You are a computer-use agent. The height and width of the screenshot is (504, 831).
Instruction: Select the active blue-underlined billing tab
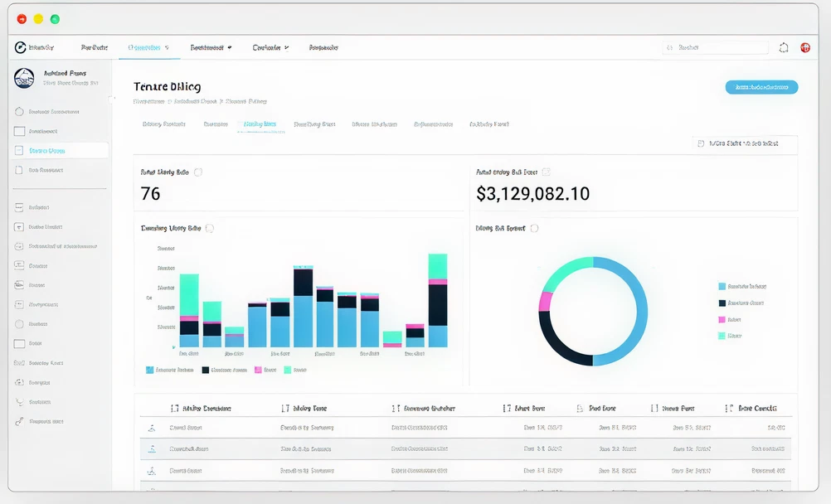[x=260, y=124]
